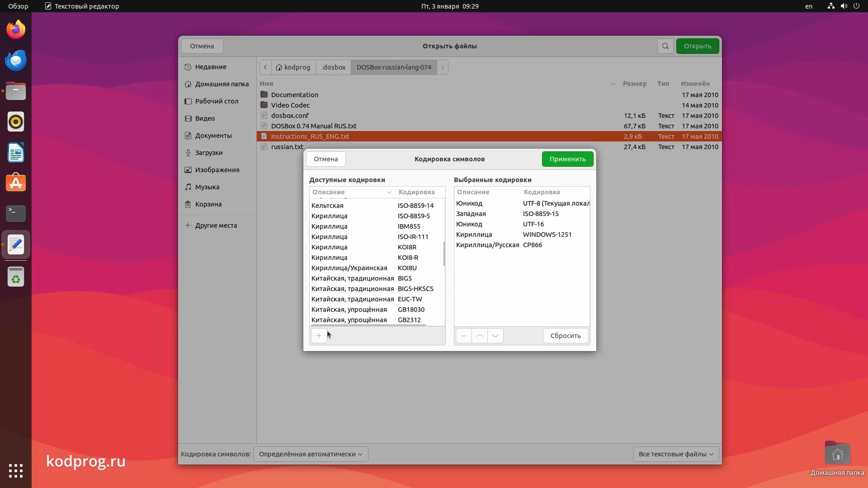Viewport: 868px width, 488px height.
Task: Select 'Кириллица/Украинская KOI8U' row
Action: (377, 268)
